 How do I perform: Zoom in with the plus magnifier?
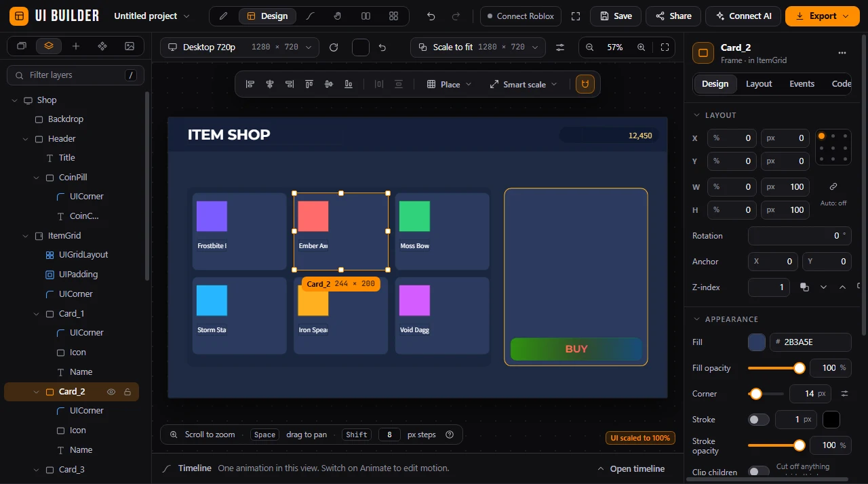point(642,47)
